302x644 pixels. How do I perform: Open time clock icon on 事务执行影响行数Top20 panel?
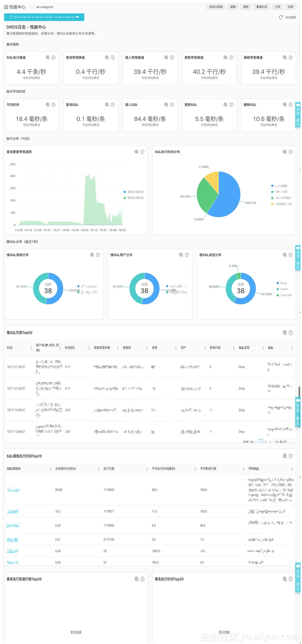(x=142, y=579)
